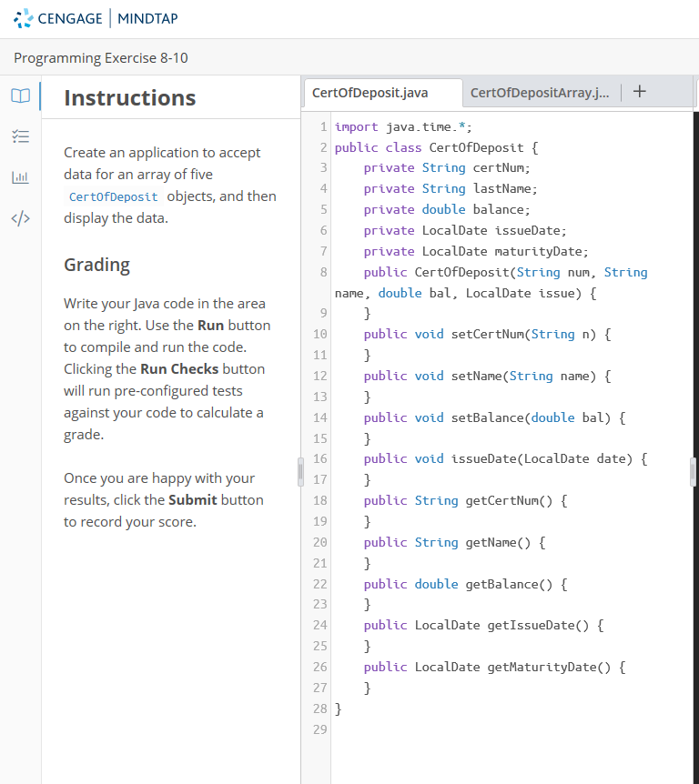The width and height of the screenshot is (699, 784).
Task: Click on 'public class CertOfDeposit {' line
Action: 436,148
